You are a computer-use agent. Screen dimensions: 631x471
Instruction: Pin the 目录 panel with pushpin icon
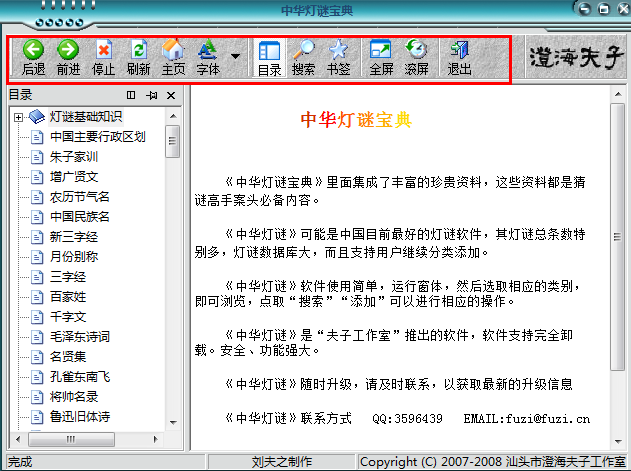tap(152, 95)
